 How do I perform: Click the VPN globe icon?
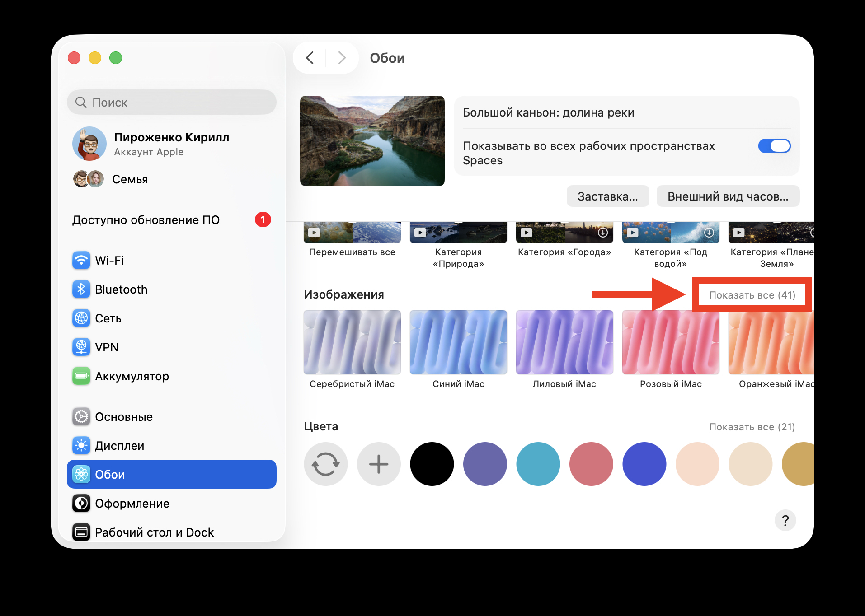tap(81, 347)
